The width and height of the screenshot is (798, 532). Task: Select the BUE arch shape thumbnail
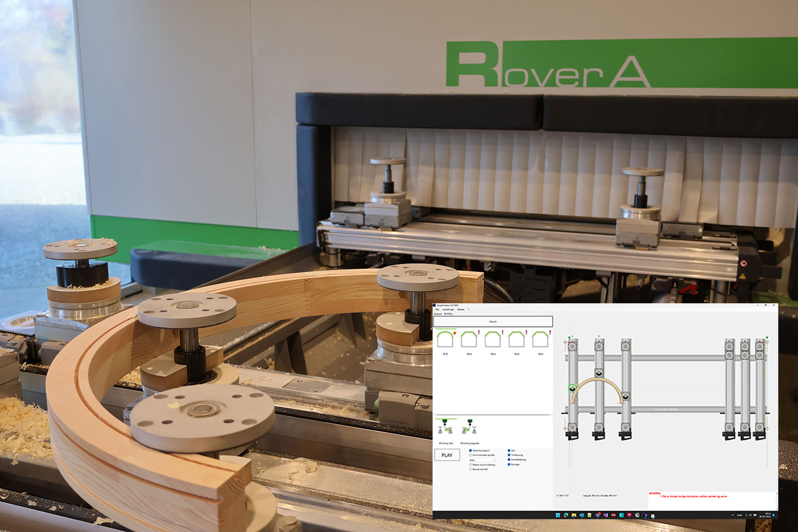[445, 339]
